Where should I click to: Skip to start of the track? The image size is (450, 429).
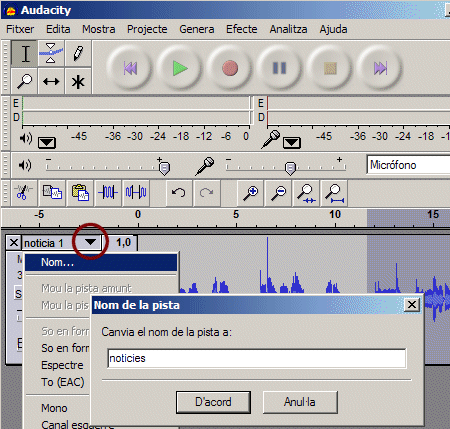130,68
